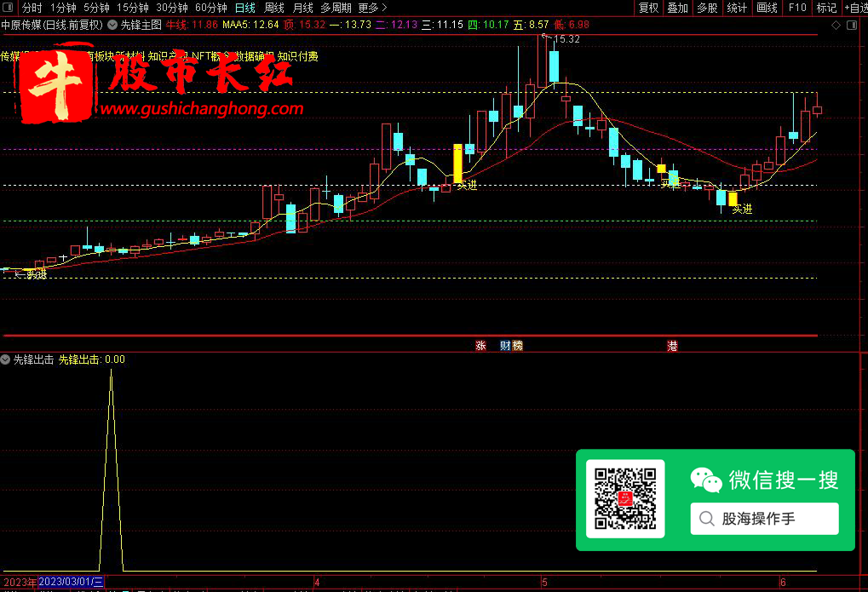Open F10 company info
The image size is (868, 592).
(797, 8)
